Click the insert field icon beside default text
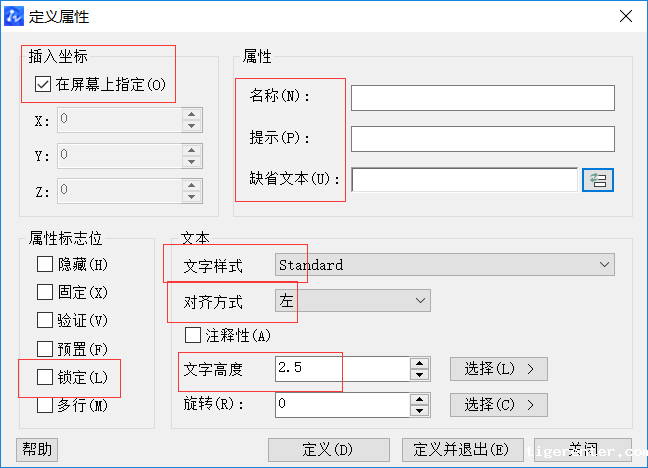648x468 pixels. tap(598, 179)
